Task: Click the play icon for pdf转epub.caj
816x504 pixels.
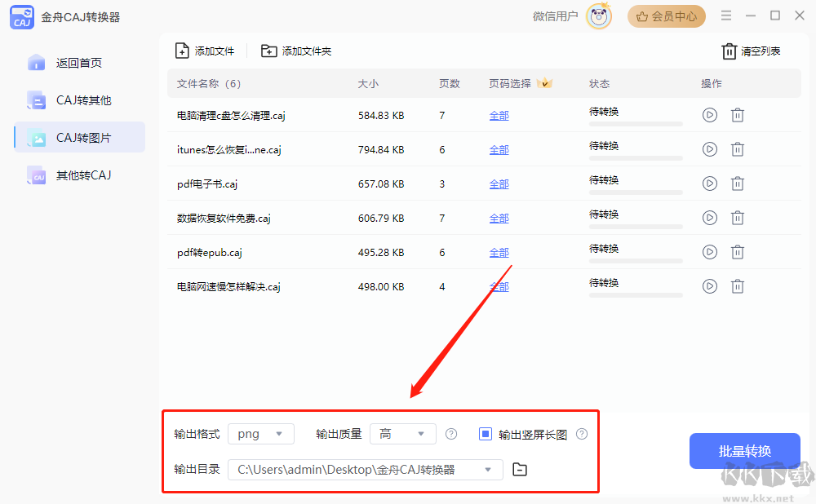Action: pos(709,253)
